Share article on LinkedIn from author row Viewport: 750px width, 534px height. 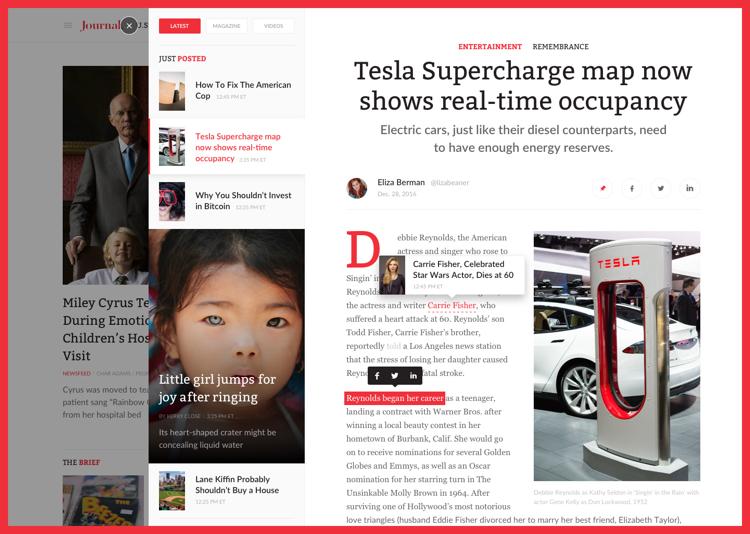pyautogui.click(x=689, y=188)
